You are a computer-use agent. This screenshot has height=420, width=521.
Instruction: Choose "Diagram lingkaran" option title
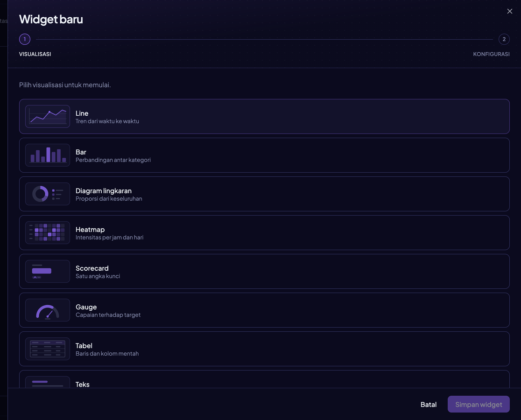pos(103,191)
